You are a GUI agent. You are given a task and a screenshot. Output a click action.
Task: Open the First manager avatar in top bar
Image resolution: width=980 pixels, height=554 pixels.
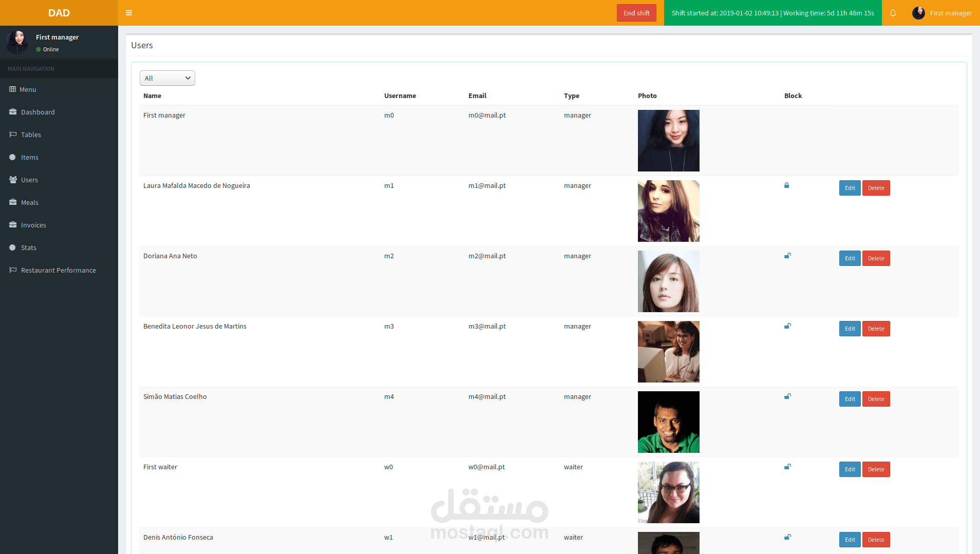(x=918, y=13)
